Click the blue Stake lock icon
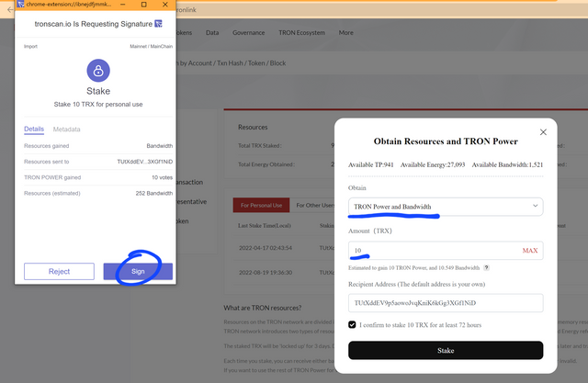This screenshot has width=588, height=383. coord(98,71)
